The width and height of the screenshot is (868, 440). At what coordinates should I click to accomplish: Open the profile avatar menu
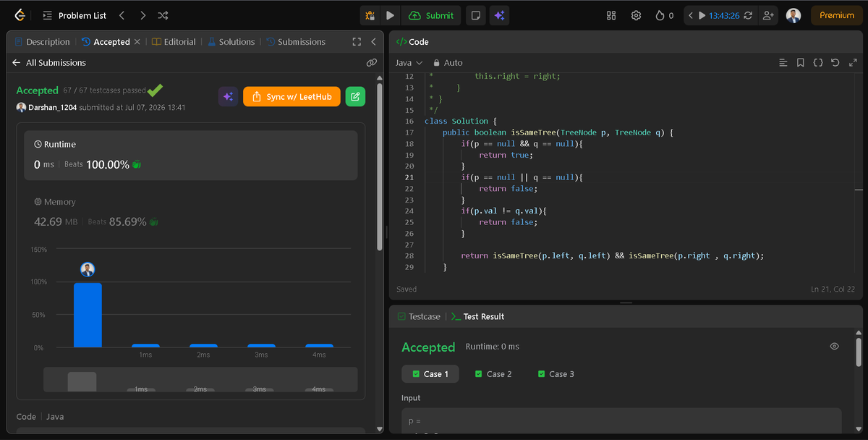(x=793, y=15)
